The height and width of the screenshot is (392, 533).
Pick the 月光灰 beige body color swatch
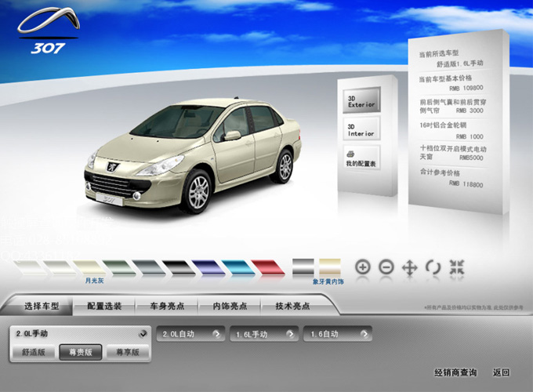tap(89, 267)
